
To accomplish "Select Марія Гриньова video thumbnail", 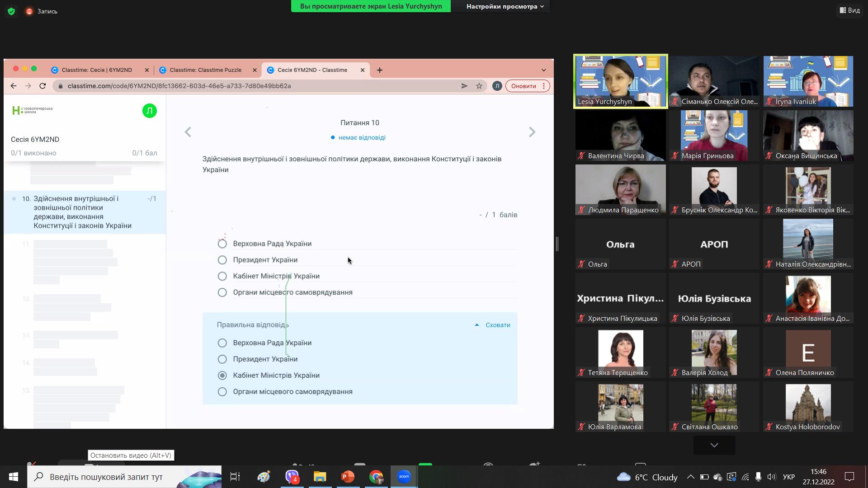I will [714, 136].
